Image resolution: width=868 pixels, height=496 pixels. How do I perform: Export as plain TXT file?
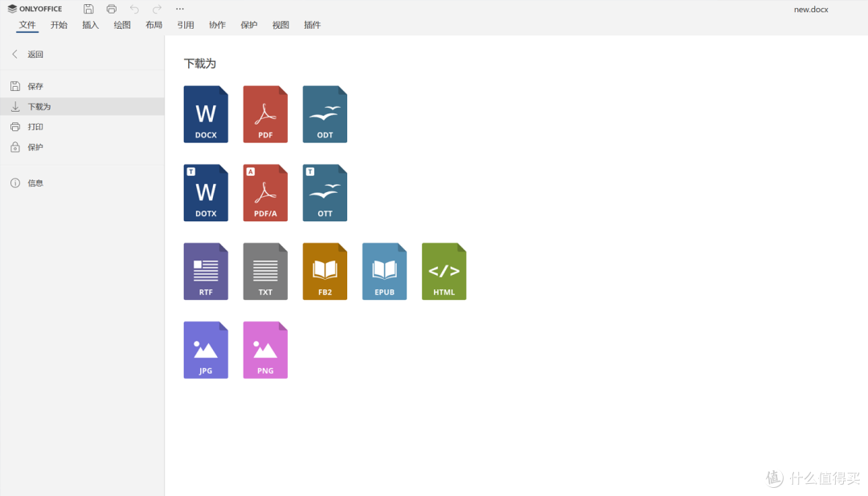tap(265, 271)
